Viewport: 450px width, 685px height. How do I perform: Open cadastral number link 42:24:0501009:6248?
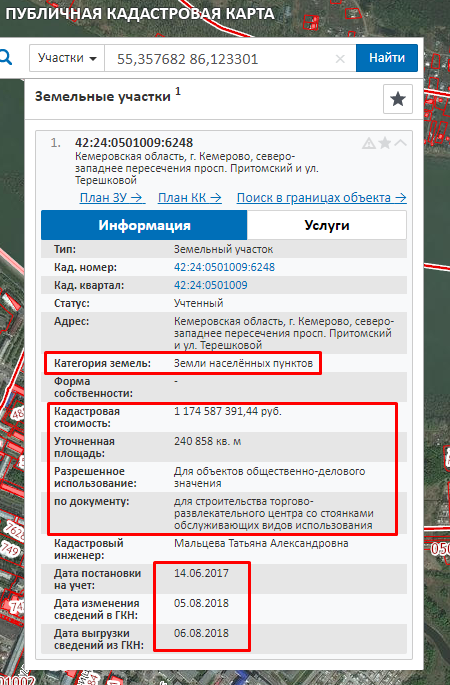pyautogui.click(x=224, y=267)
